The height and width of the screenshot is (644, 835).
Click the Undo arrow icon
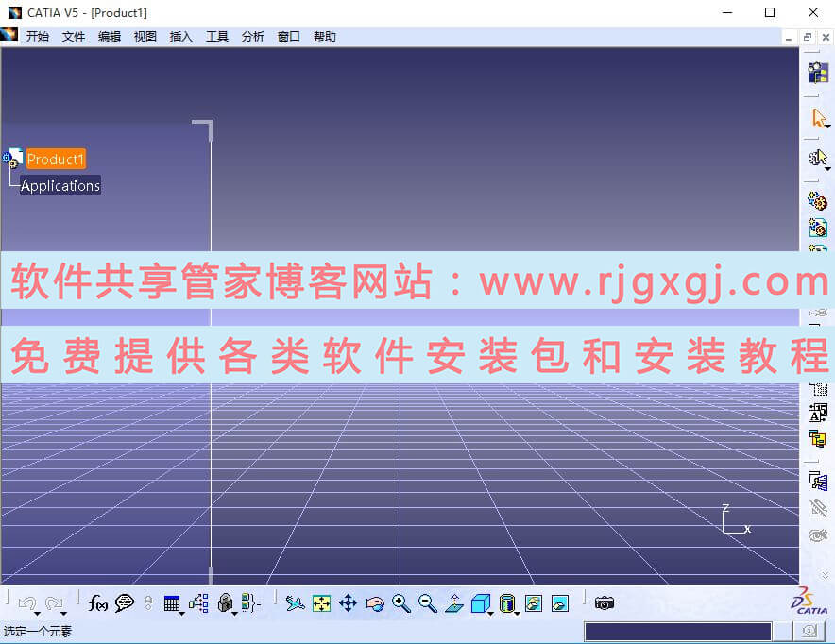tap(26, 603)
